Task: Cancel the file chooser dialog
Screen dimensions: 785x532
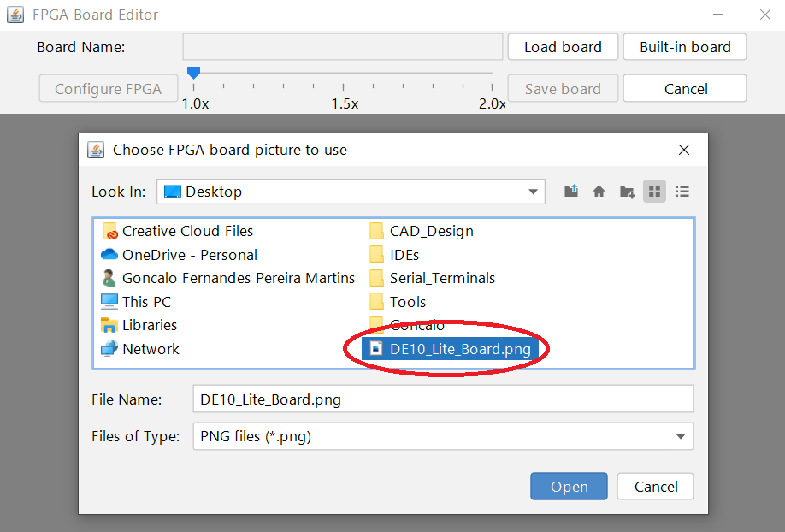Action: pos(656,487)
